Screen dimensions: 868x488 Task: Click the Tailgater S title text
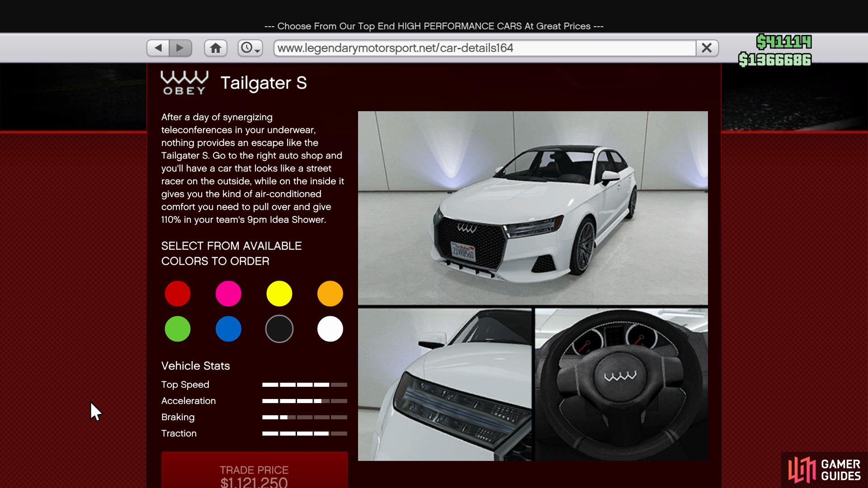tap(264, 83)
